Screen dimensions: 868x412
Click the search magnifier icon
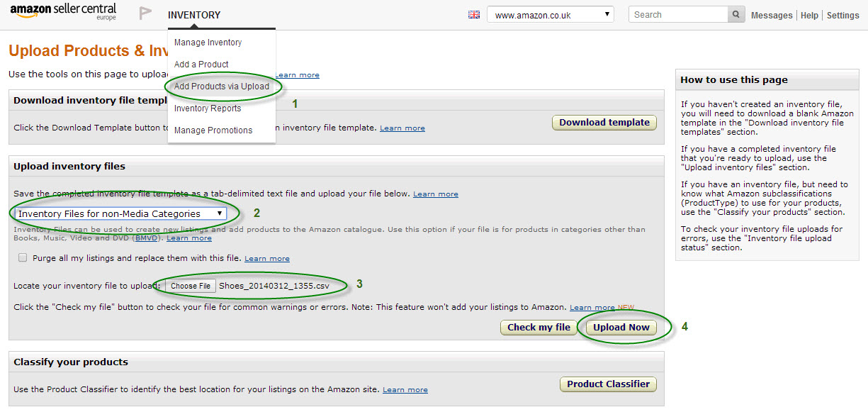[737, 15]
